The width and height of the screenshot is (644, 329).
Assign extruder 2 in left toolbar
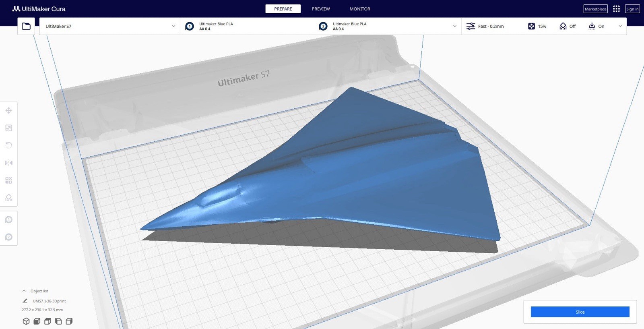point(9,237)
